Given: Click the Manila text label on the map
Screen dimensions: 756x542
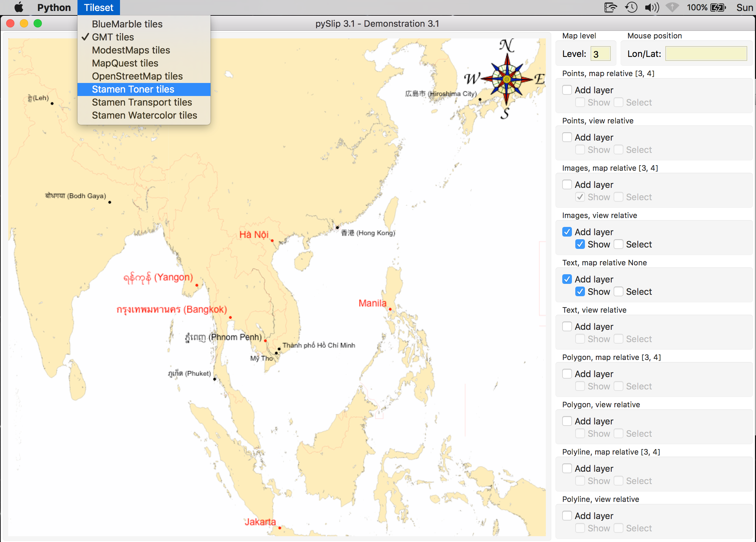Looking at the screenshot, I should click(372, 303).
